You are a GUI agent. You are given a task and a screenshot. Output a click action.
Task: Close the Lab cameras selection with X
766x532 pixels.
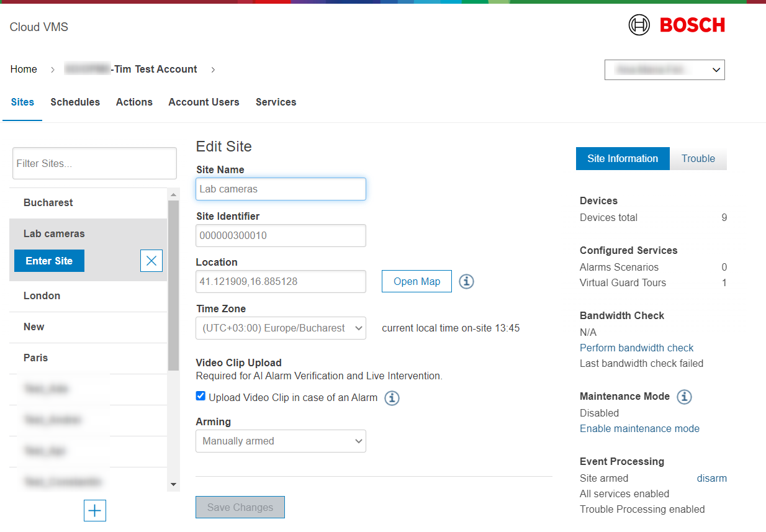pos(151,261)
